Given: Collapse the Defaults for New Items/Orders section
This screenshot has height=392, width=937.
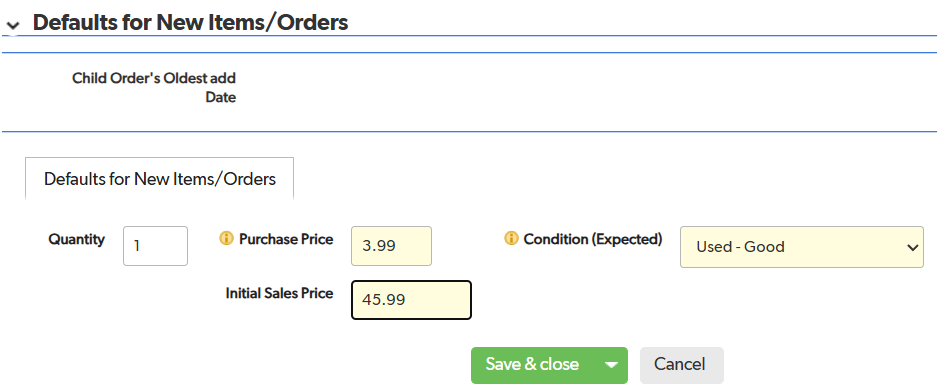Looking at the screenshot, I should pos(13,25).
